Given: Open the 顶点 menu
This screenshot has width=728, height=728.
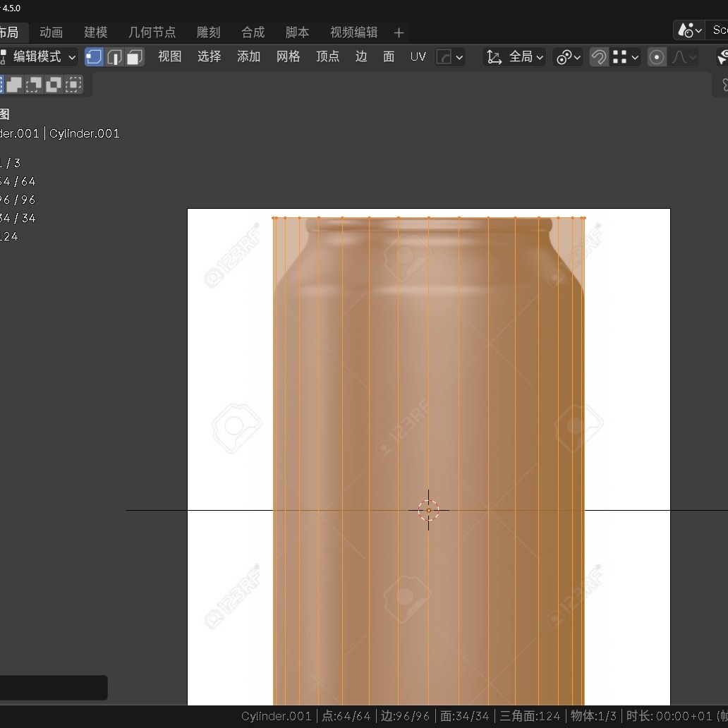Looking at the screenshot, I should 327,56.
